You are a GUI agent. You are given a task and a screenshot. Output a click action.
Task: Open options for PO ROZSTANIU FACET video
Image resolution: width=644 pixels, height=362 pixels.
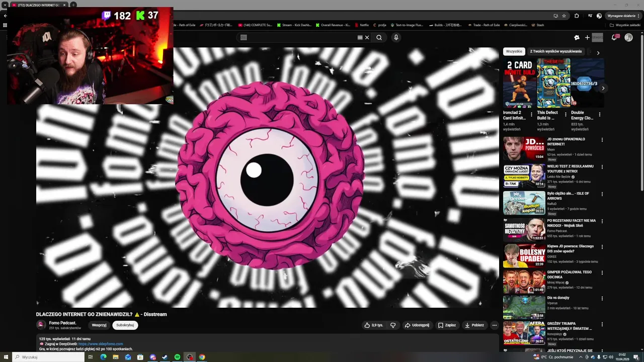[602, 221]
